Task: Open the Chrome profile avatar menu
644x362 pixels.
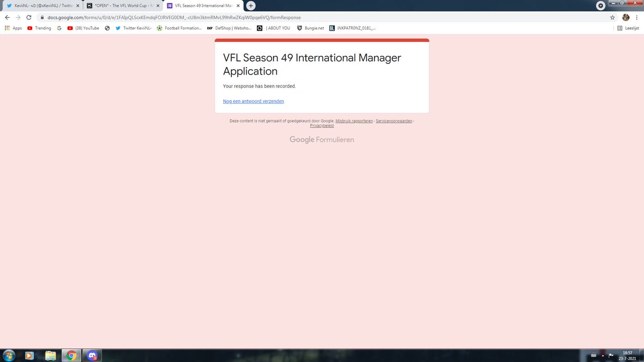Action: coord(625,17)
